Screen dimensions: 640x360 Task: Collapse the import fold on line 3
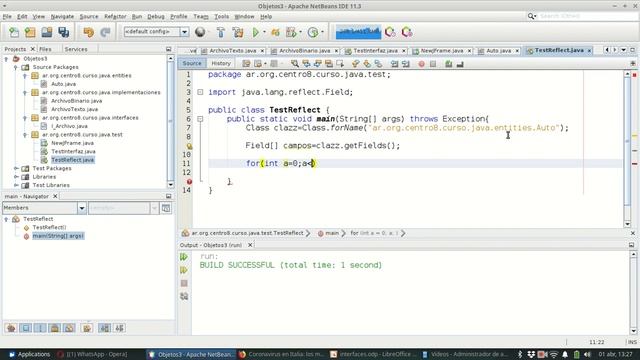point(200,92)
